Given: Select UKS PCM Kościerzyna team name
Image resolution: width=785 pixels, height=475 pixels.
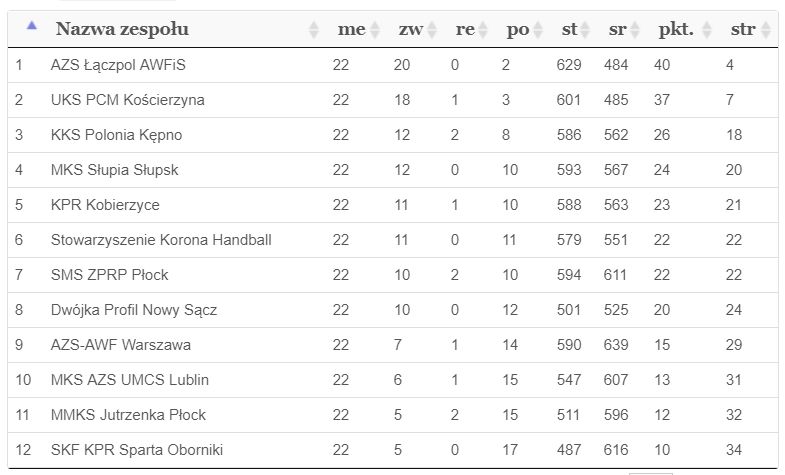Looking at the screenshot, I should click(x=128, y=100).
